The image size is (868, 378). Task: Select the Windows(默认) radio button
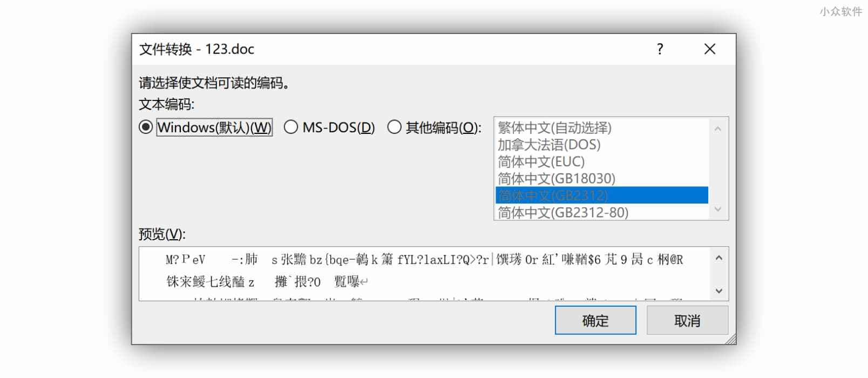point(146,127)
